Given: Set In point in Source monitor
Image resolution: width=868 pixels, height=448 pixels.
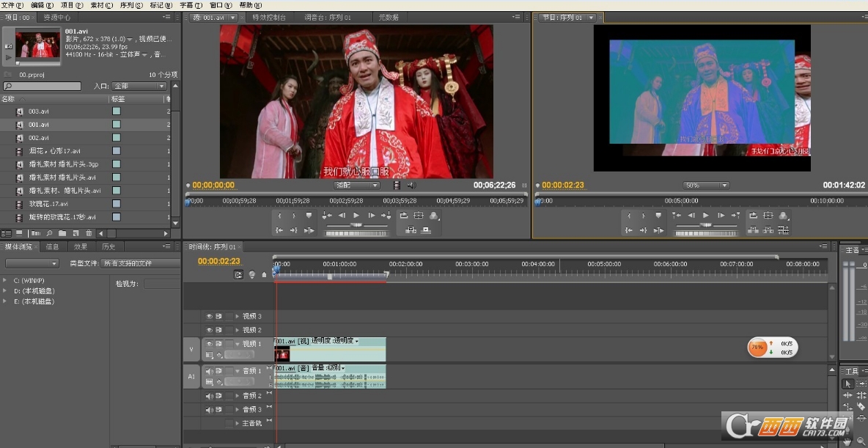Looking at the screenshot, I should pyautogui.click(x=279, y=216).
